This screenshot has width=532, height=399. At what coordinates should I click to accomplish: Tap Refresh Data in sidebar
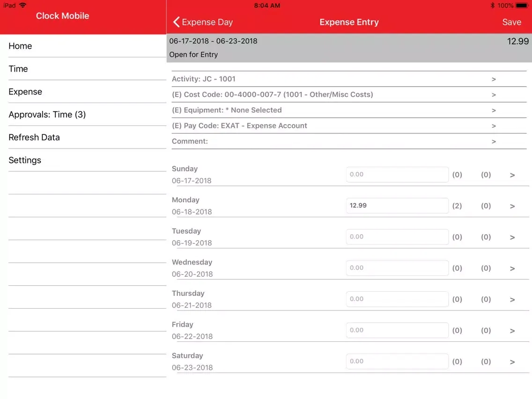tap(87, 137)
